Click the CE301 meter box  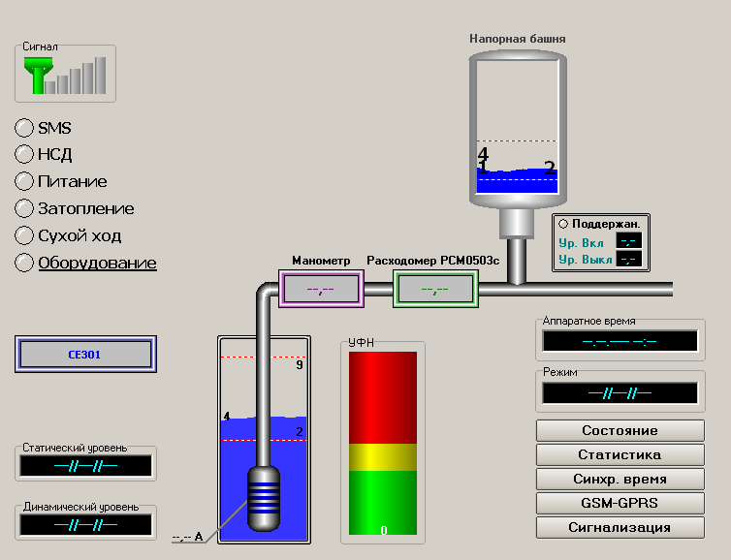(84, 355)
